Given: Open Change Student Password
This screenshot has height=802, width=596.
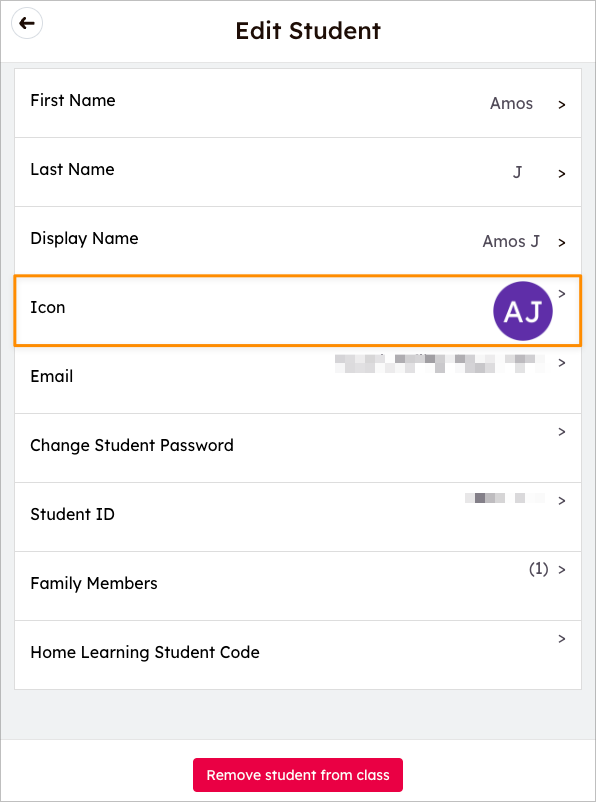Looking at the screenshot, I should click(297, 445).
